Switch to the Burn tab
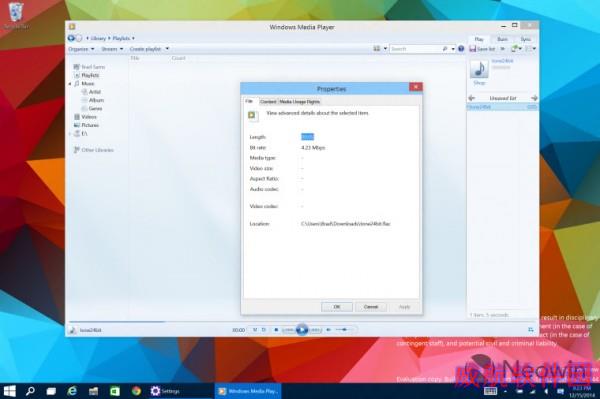 pyautogui.click(x=502, y=39)
